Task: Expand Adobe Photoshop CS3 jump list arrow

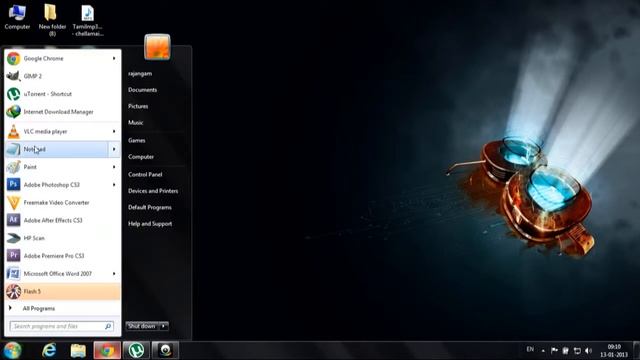Action: (114, 185)
